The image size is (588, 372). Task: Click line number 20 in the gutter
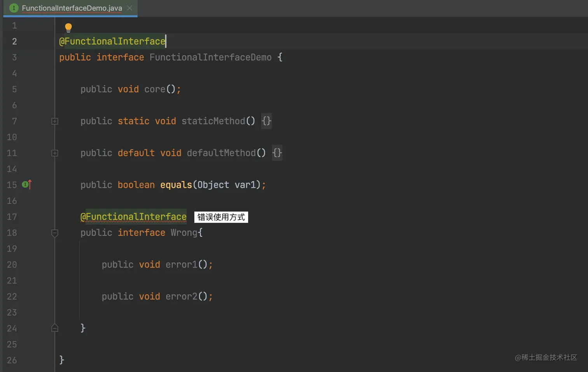(12, 264)
